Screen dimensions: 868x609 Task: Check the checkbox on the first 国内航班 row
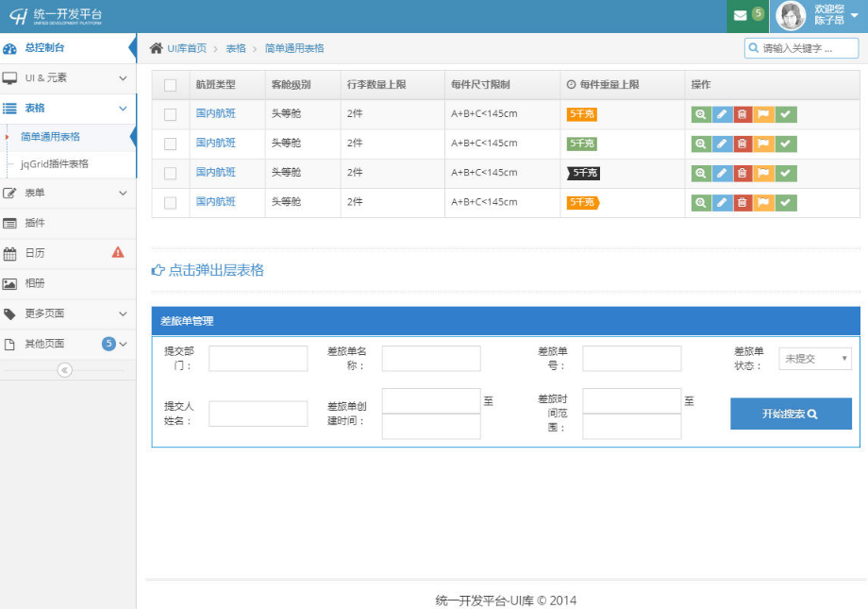[x=172, y=114]
